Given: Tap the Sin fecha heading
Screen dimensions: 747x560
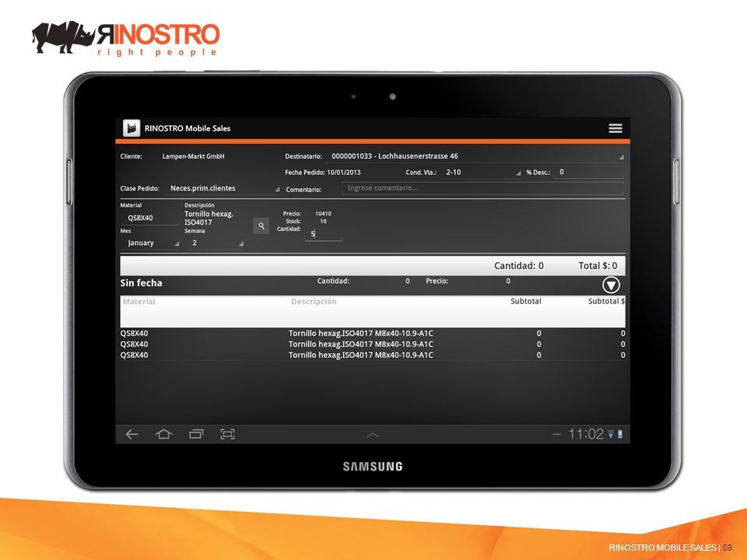Looking at the screenshot, I should [141, 283].
